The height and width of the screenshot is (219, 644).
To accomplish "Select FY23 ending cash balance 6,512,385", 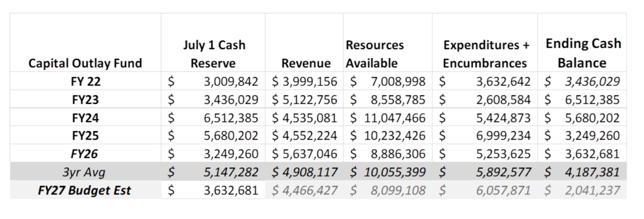I will 592,100.
